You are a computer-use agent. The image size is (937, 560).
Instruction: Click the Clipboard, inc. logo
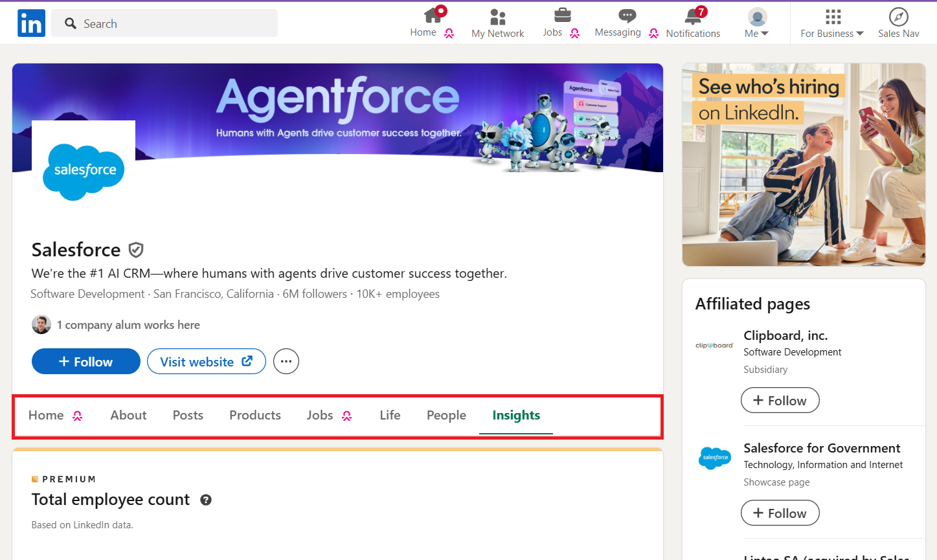point(714,346)
